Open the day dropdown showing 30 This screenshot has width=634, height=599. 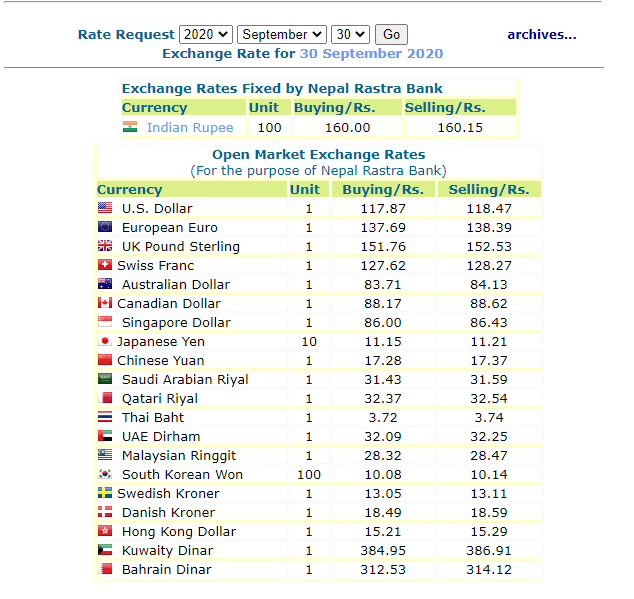352,35
